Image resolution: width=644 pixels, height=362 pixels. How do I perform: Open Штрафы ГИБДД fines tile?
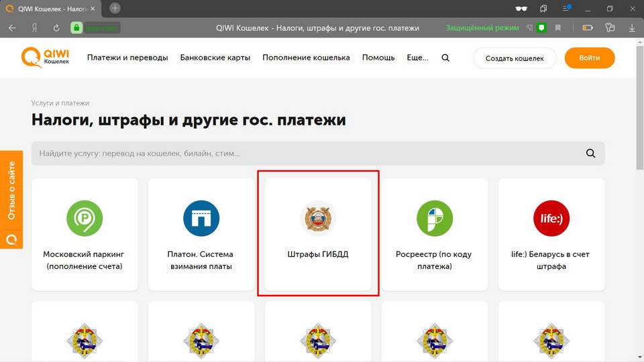pos(318,233)
